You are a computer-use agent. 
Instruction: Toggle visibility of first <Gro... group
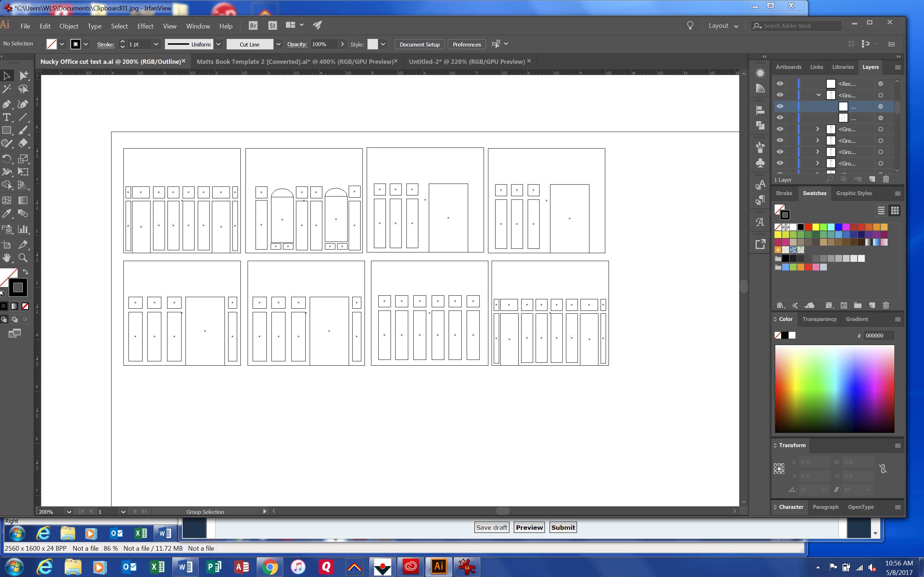tap(780, 95)
